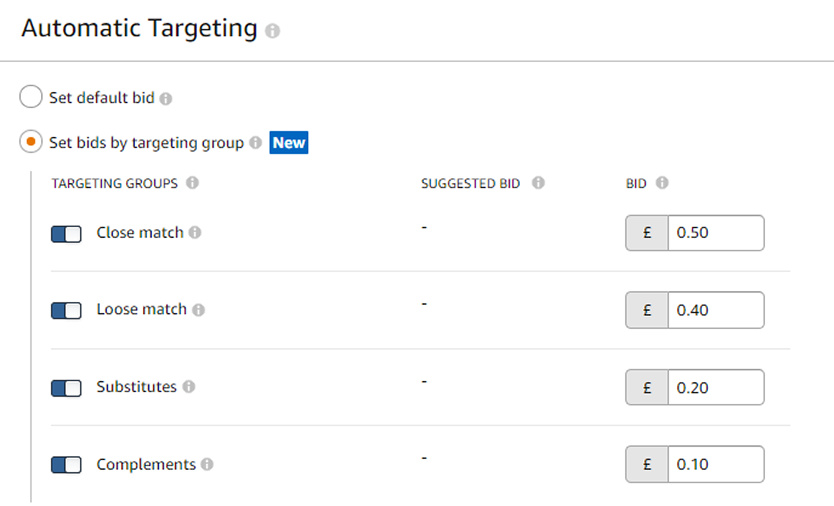Click Loose match info icon

point(198,310)
